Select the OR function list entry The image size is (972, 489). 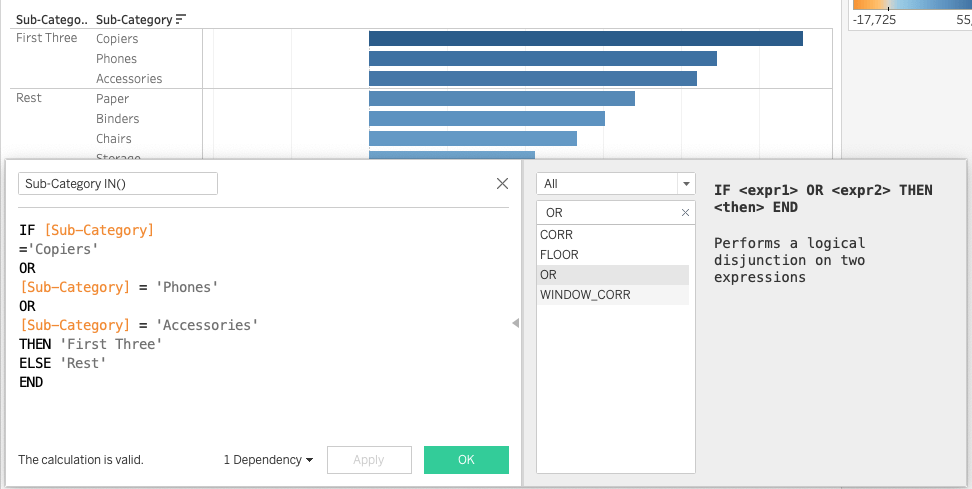tap(548, 275)
